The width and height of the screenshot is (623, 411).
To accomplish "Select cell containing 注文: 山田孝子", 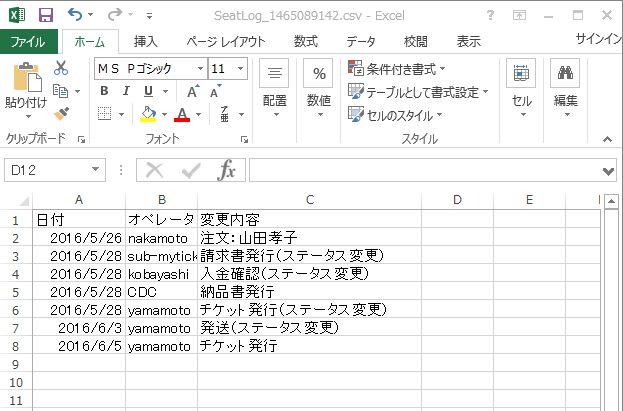I will point(310,238).
